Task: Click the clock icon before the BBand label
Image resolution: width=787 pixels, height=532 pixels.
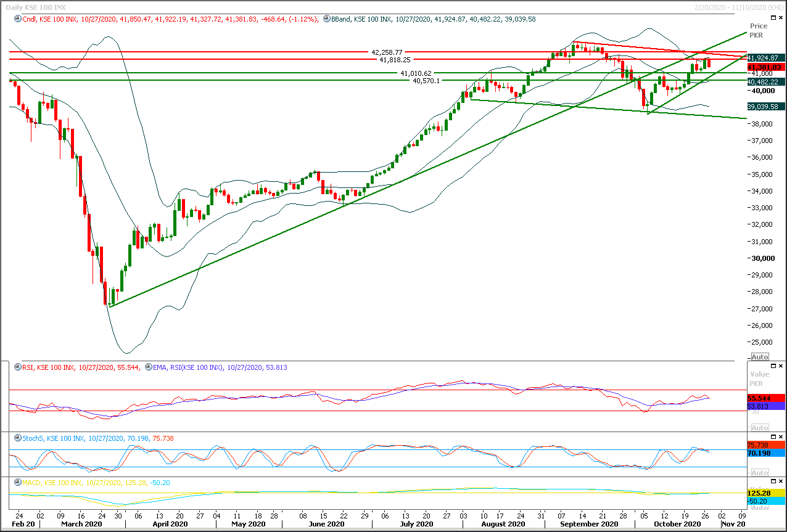Action: (x=327, y=19)
